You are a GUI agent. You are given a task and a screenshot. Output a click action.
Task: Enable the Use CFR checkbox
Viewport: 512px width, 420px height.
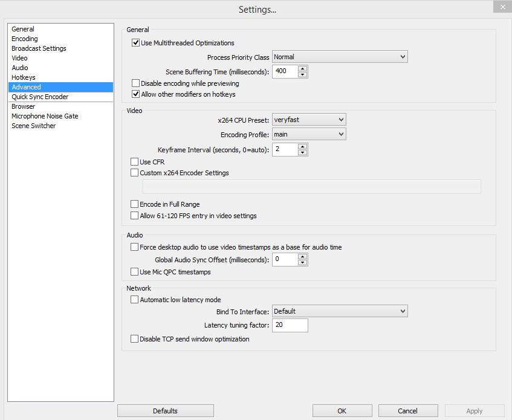[135, 162]
